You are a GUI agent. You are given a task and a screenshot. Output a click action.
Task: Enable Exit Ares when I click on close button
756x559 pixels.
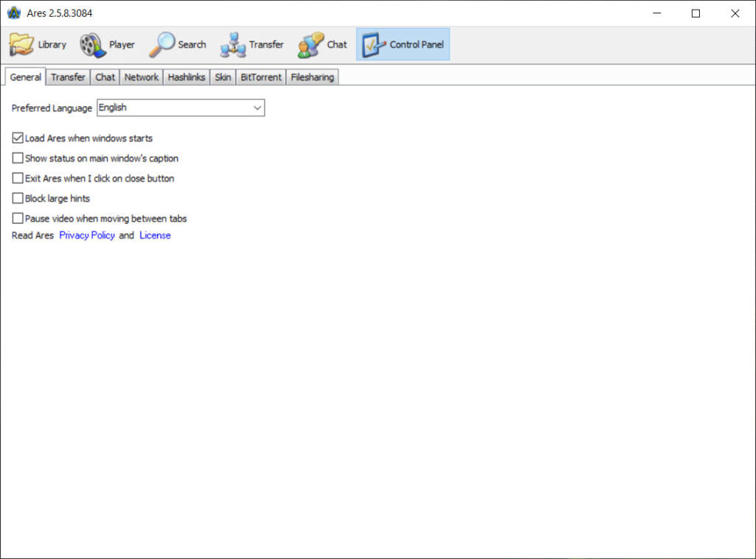[x=18, y=179]
